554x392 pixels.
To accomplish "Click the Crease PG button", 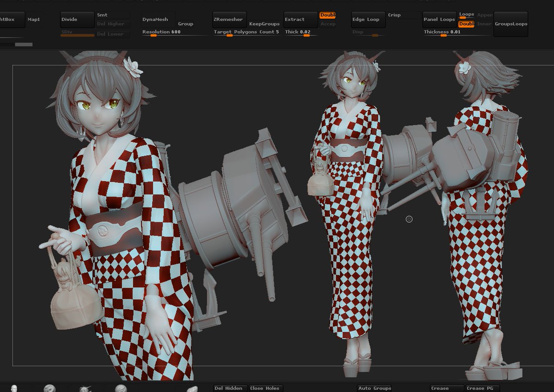I will [483, 388].
